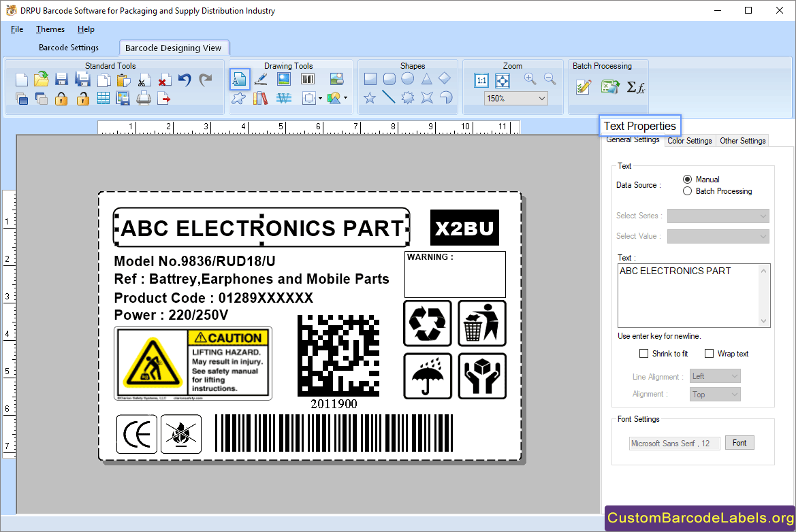Open an existing file with the folder icon
This screenshot has height=532, width=796.
coord(42,79)
